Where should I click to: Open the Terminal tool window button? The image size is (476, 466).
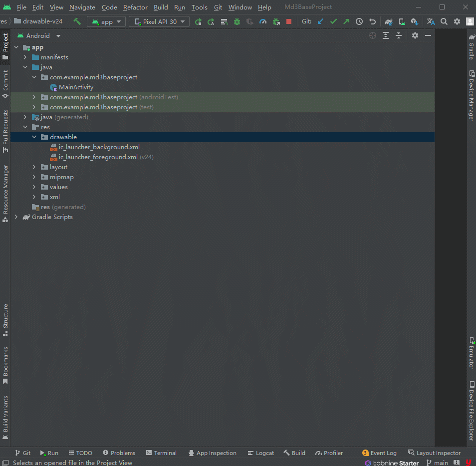(161, 453)
